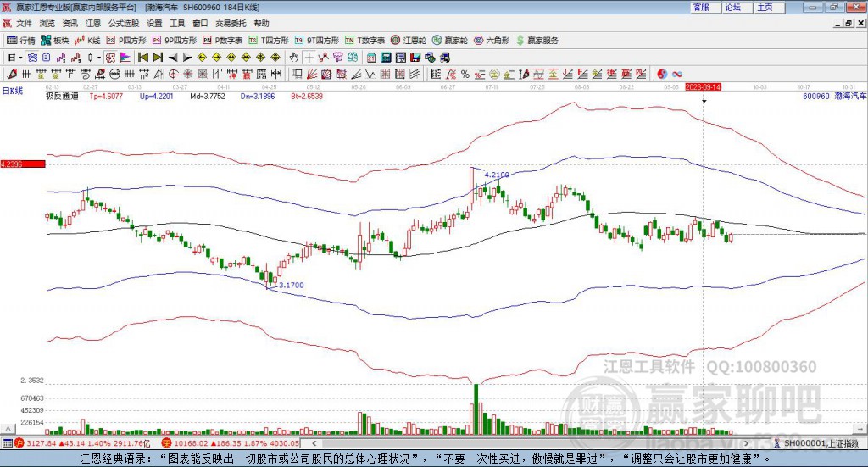Open the calculator icon
The image size is (868, 467).
[387, 58]
